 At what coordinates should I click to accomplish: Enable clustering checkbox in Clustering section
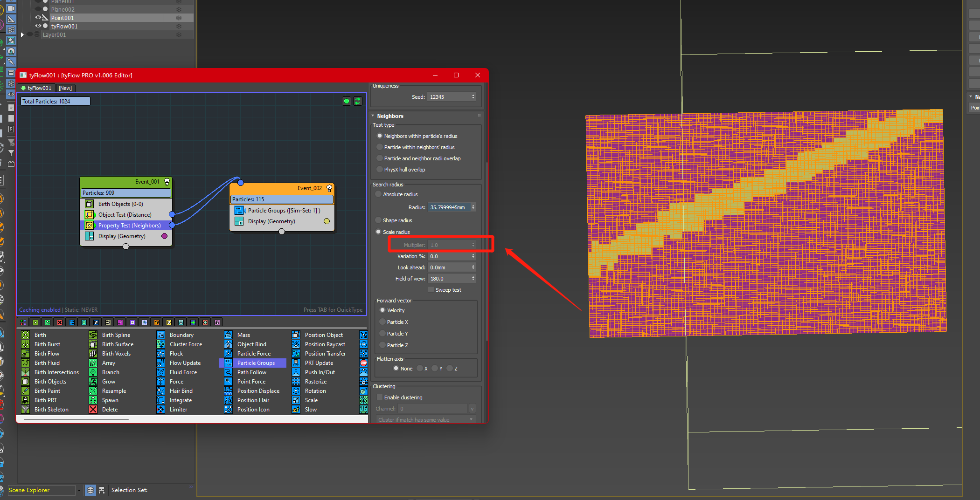coord(380,397)
